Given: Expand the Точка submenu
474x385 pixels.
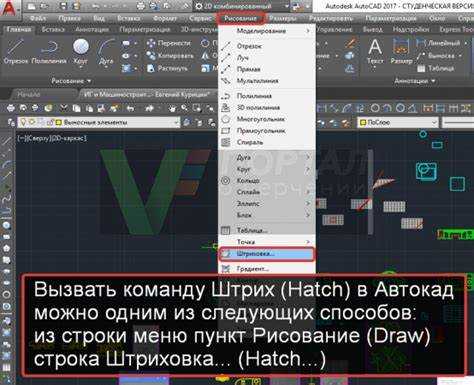Looking at the screenshot, I should tap(267, 242).
